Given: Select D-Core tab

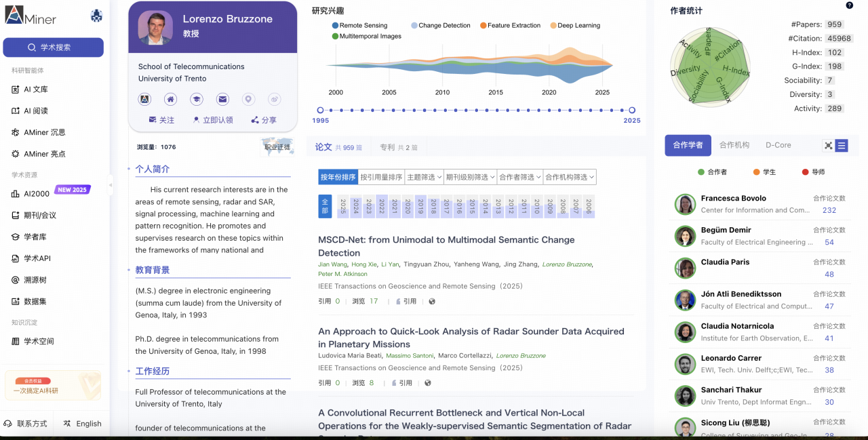Looking at the screenshot, I should tap(778, 145).
